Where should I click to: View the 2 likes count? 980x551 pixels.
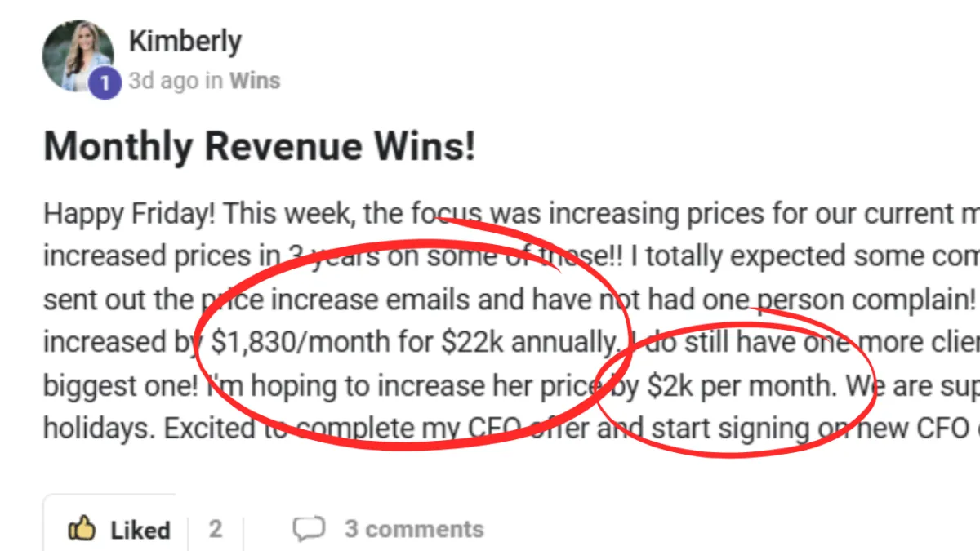click(x=215, y=529)
